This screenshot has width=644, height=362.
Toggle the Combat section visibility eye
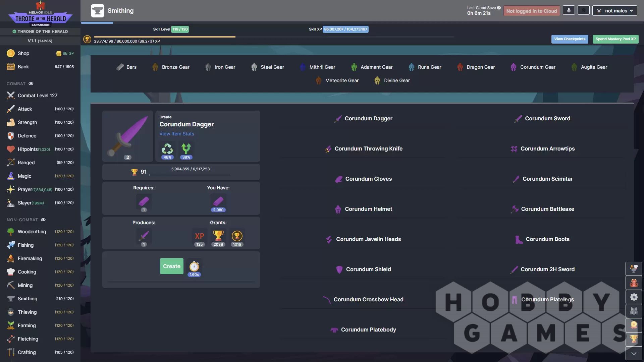[x=31, y=84]
